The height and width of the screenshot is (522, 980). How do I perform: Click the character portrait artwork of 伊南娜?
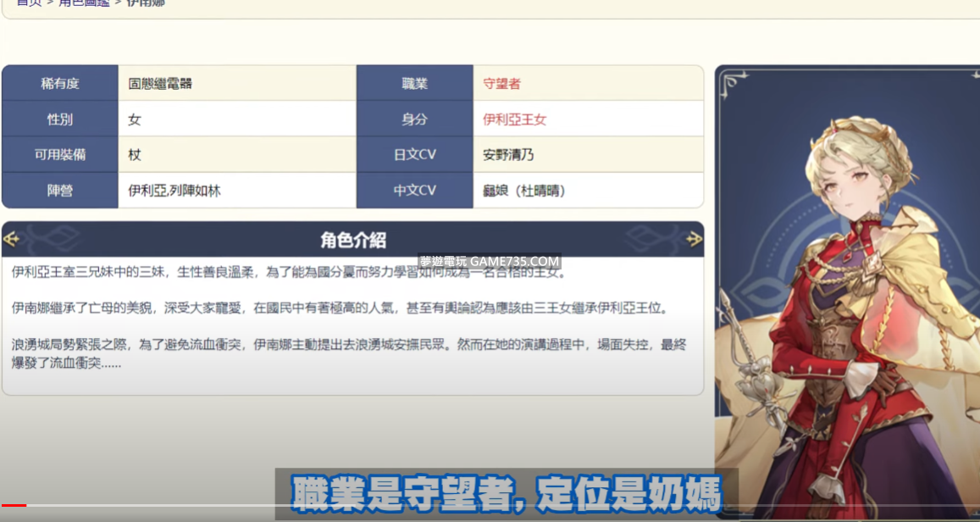click(848, 292)
